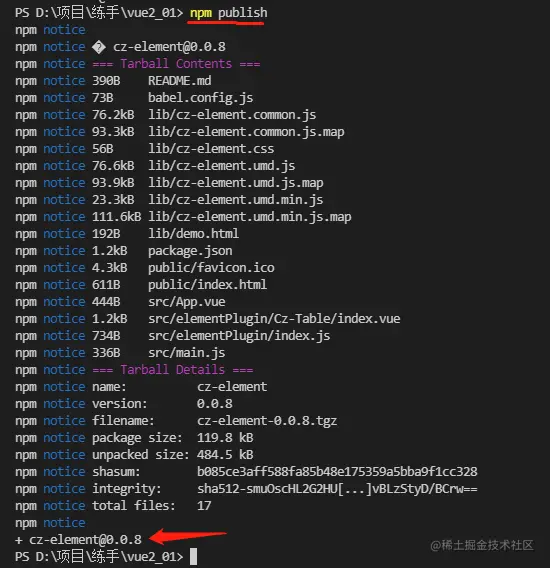Click the version value '0.0.8'

tap(214, 404)
